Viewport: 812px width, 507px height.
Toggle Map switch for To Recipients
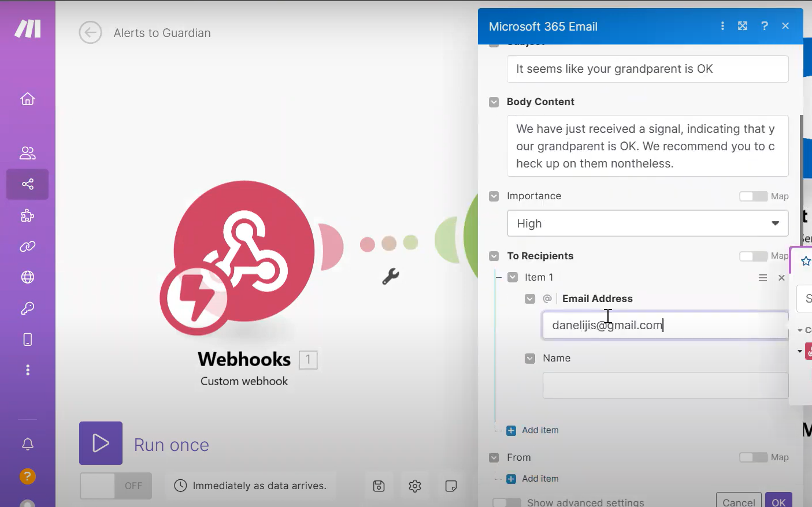click(754, 256)
